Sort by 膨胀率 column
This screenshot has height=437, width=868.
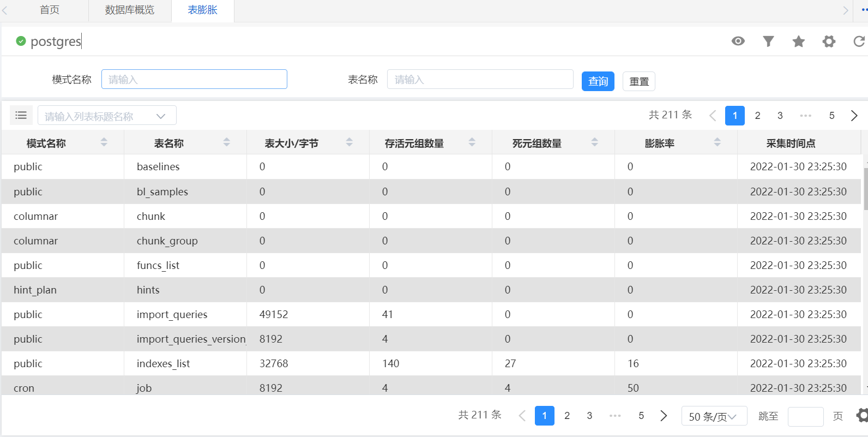point(717,142)
